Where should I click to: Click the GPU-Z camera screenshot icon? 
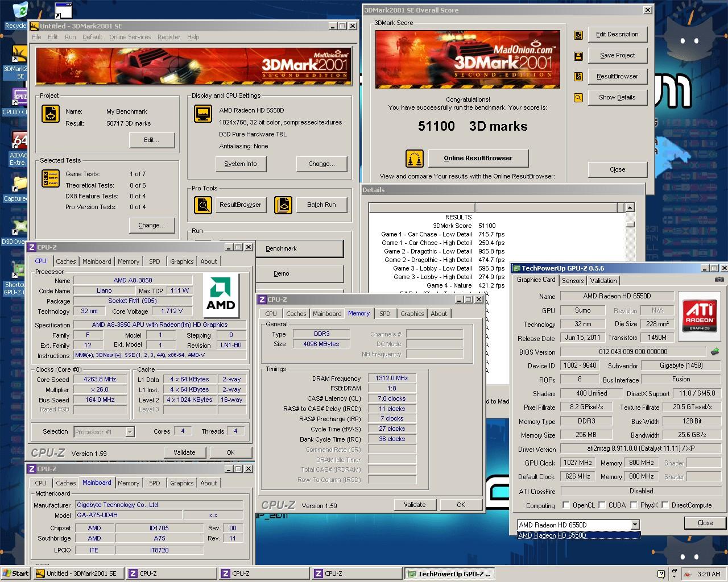pyautogui.click(x=719, y=280)
